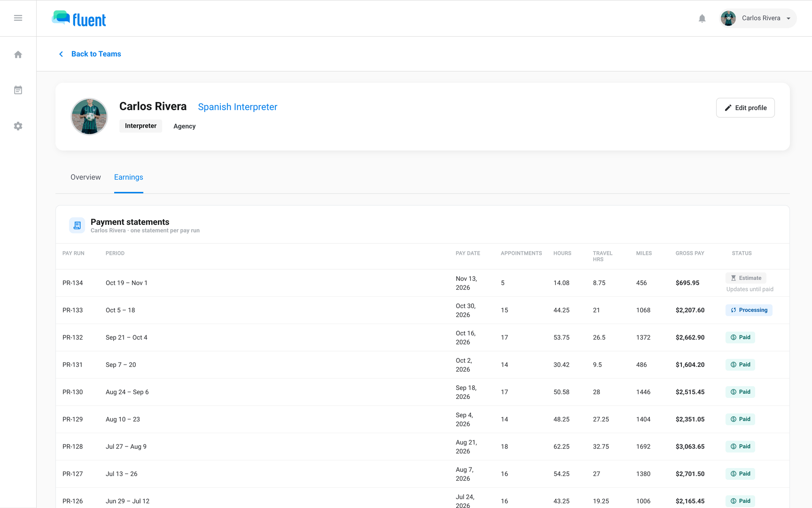812x508 pixels.
Task: Click the Processing status badge for PR-133
Action: click(x=749, y=310)
